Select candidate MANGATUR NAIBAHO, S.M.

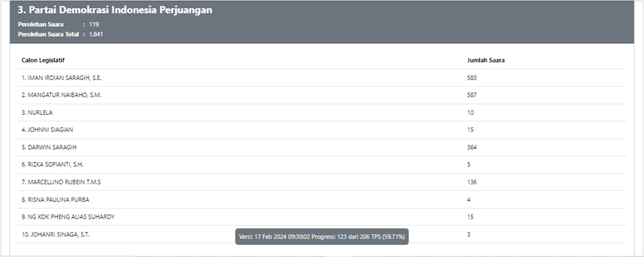[x=322, y=95]
